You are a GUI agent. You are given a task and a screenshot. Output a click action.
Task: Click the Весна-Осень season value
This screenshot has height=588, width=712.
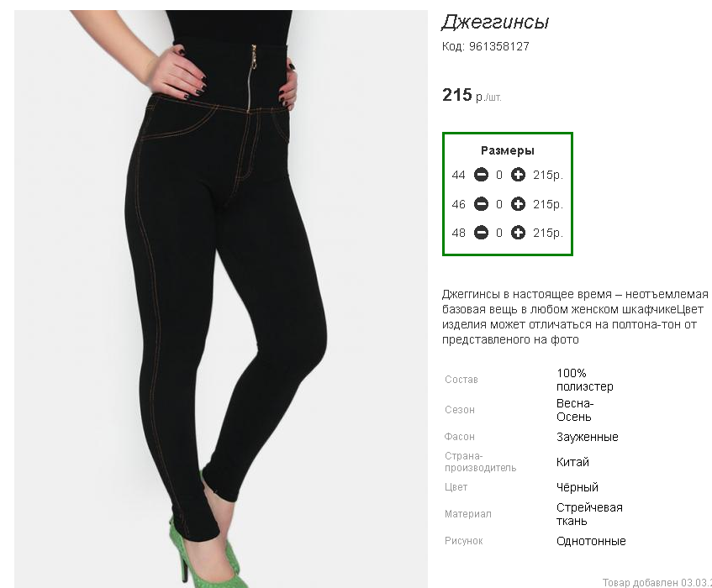[x=575, y=410]
